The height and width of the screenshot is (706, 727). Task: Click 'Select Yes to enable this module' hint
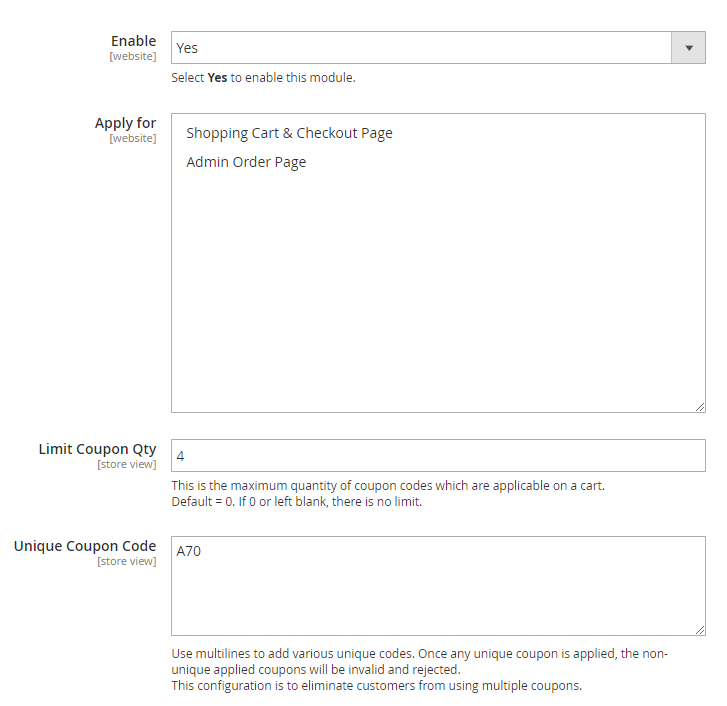coord(263,78)
